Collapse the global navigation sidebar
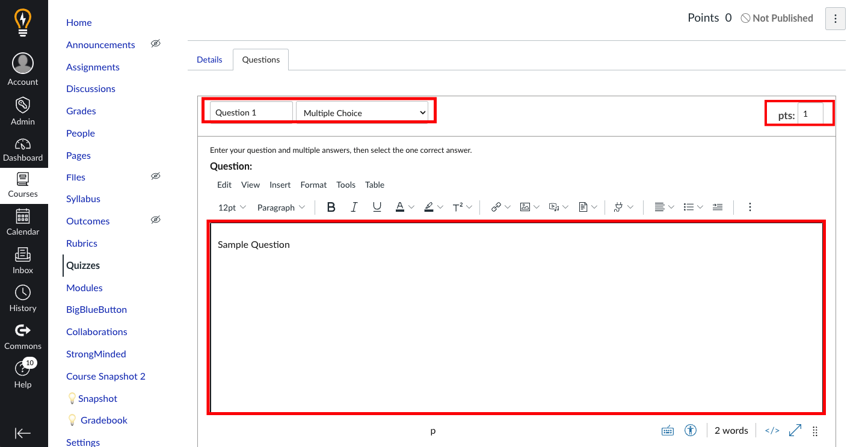Screen dimensions: 868x447 (23, 433)
